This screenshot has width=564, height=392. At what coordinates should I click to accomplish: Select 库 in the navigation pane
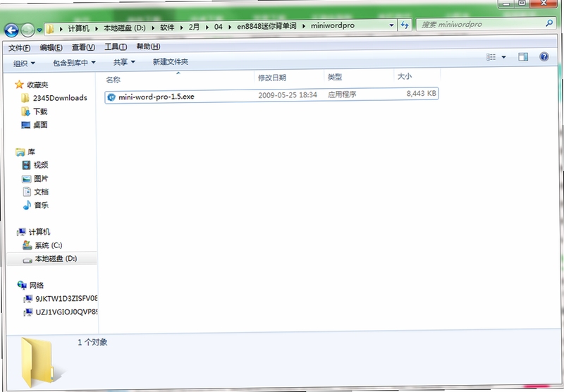coord(32,152)
